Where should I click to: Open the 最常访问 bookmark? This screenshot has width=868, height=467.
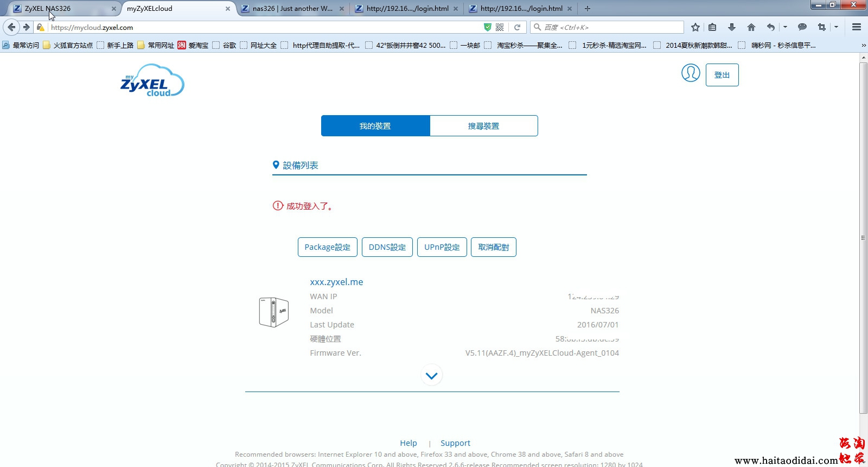[x=21, y=45]
